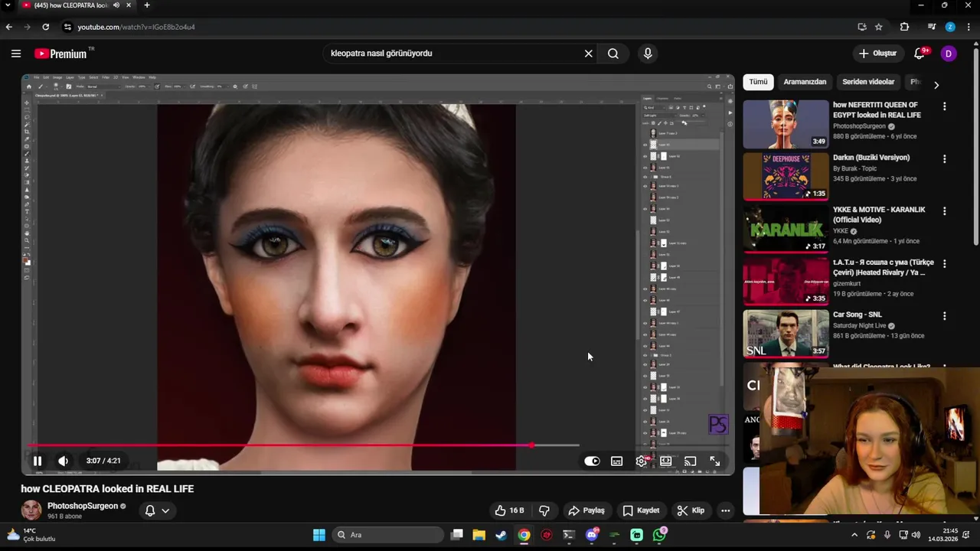The width and height of the screenshot is (980, 551).
Task: Open the YouTube hamburger guide menu
Action: coord(16,54)
